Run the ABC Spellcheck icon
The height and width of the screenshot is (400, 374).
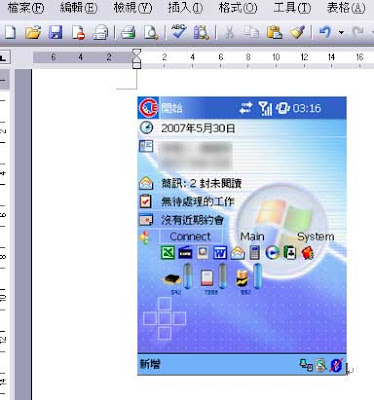(179, 32)
